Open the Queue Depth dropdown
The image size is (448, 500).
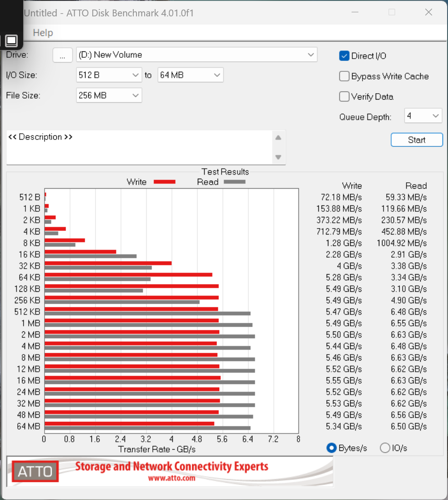coord(423,116)
